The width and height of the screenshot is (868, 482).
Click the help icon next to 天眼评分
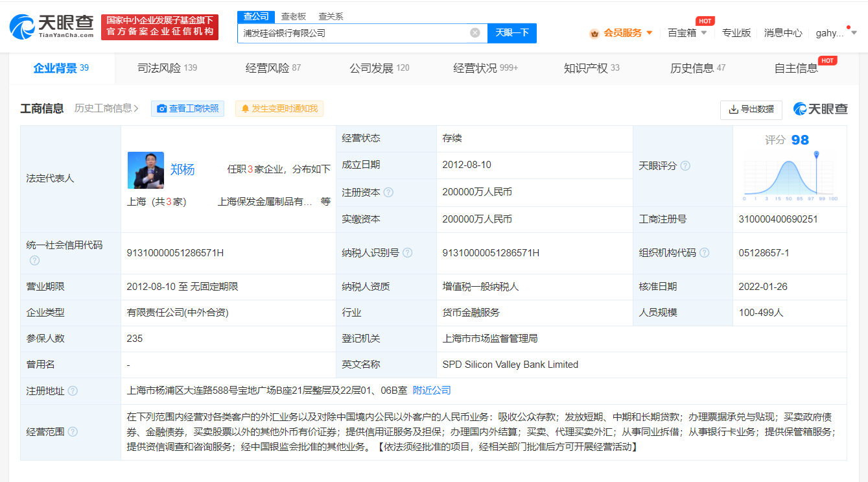point(685,166)
